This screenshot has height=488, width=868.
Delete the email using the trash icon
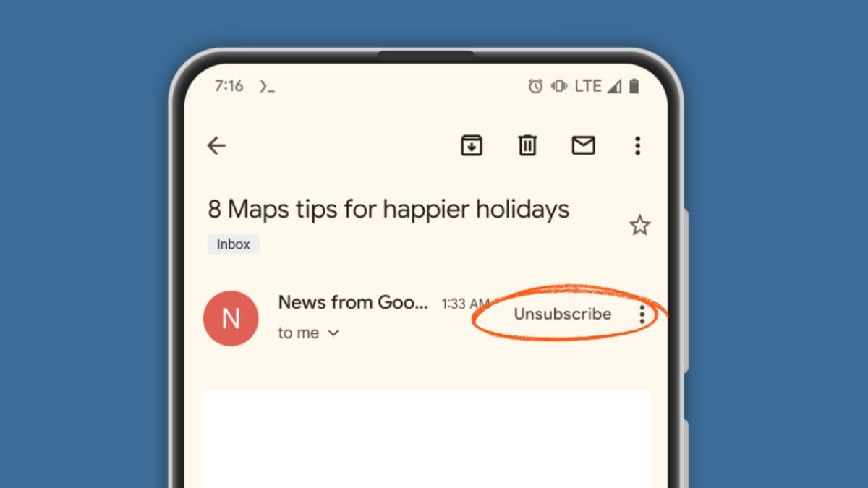point(528,145)
